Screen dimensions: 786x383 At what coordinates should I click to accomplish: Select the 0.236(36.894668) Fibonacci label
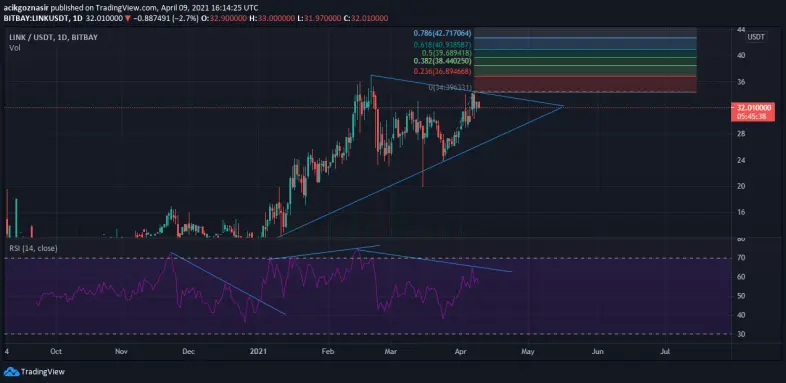click(x=442, y=72)
